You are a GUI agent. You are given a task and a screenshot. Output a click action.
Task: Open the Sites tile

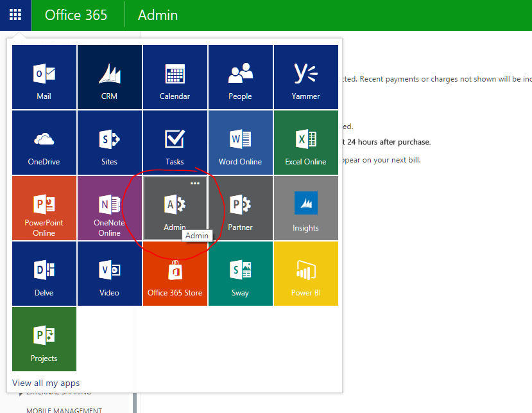coord(109,143)
